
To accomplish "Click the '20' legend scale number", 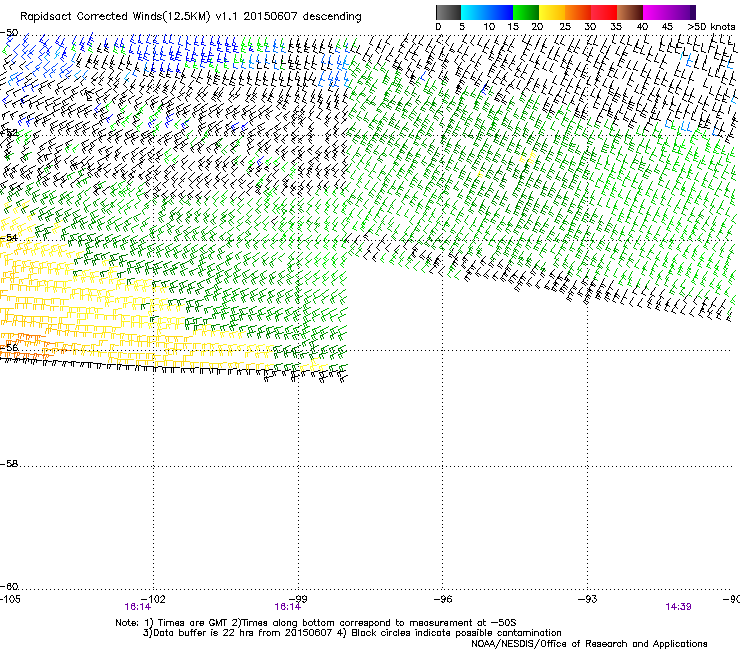I will click(x=537, y=27).
